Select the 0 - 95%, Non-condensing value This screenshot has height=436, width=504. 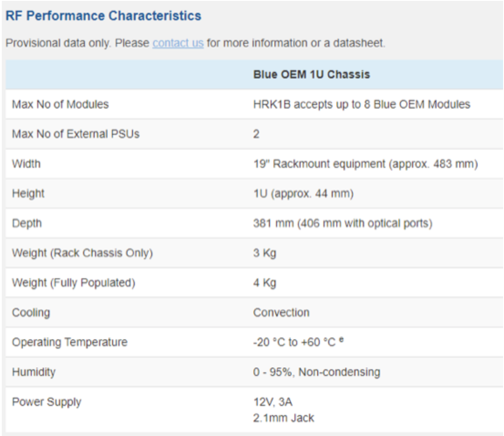click(x=317, y=372)
